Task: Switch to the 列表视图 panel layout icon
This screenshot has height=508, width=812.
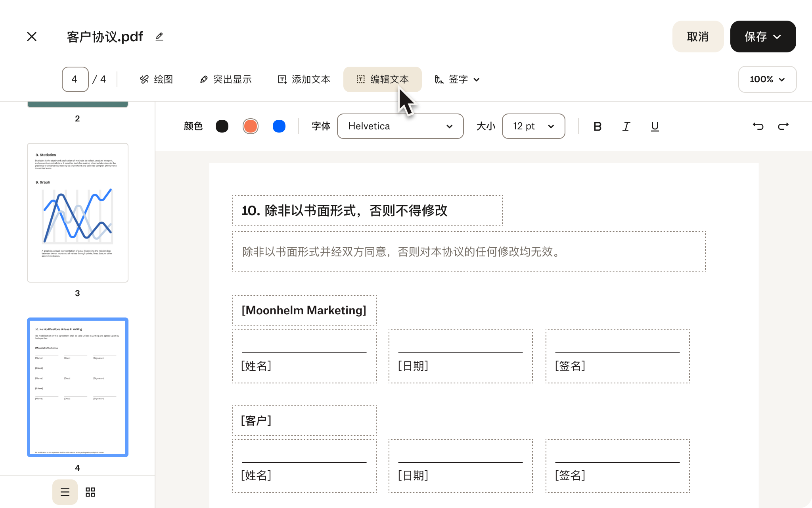Action: pyautogui.click(x=65, y=492)
